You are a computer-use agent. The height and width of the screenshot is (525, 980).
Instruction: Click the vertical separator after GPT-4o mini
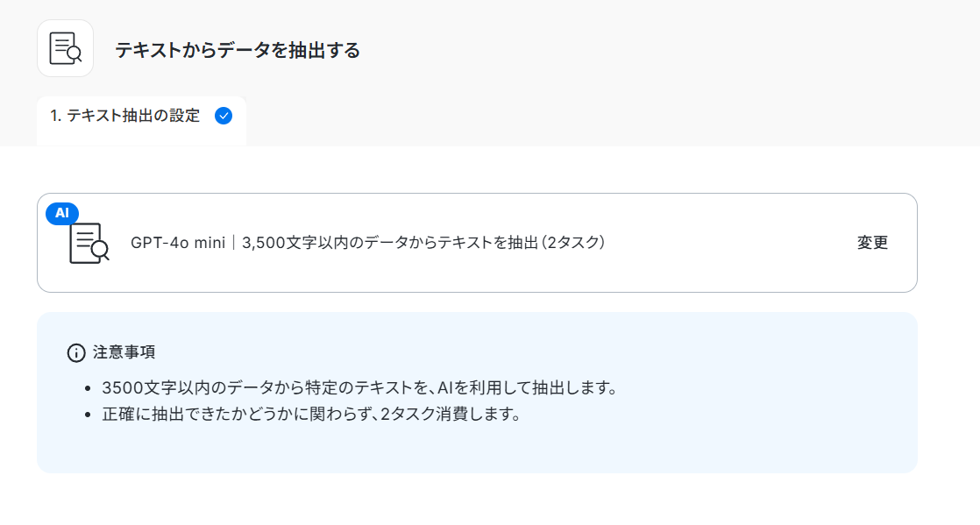[234, 243]
